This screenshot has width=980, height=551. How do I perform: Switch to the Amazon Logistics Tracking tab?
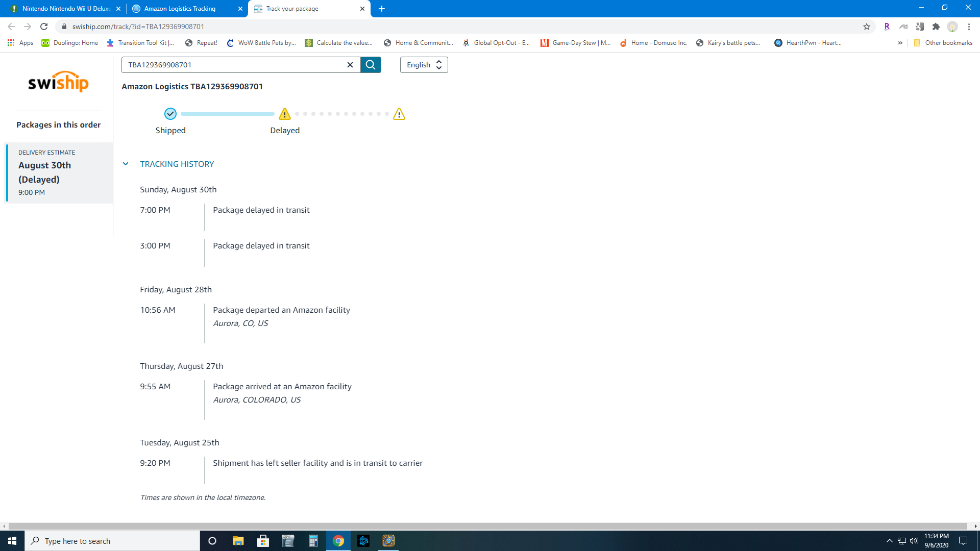180,9
